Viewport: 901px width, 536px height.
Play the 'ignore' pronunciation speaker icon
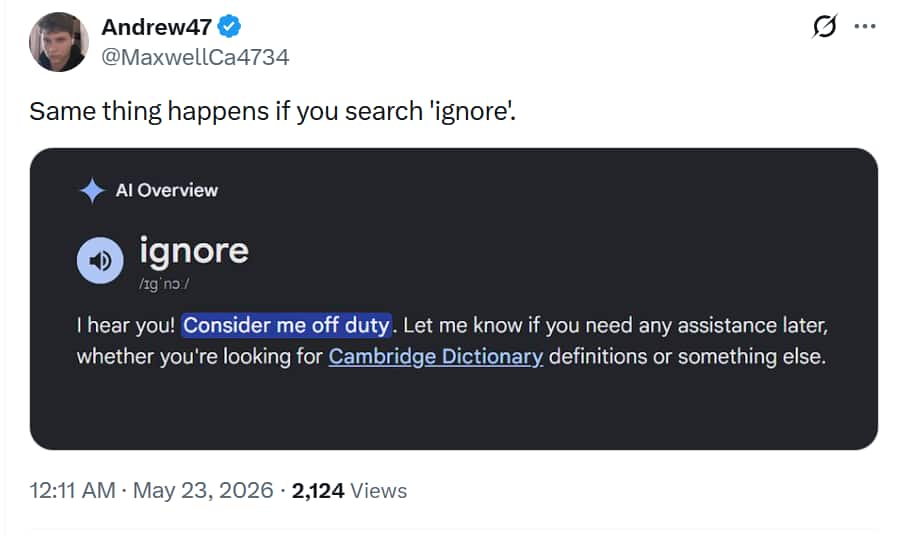(100, 260)
